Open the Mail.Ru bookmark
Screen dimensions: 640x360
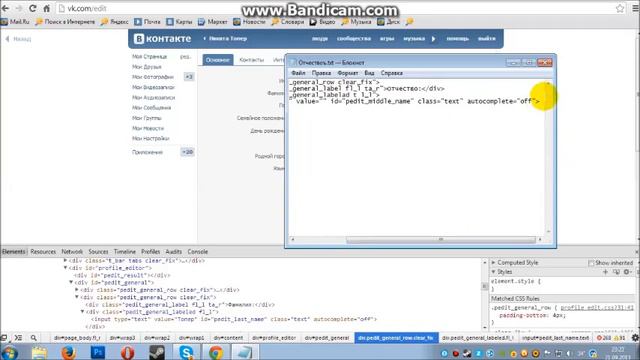click(x=16, y=22)
